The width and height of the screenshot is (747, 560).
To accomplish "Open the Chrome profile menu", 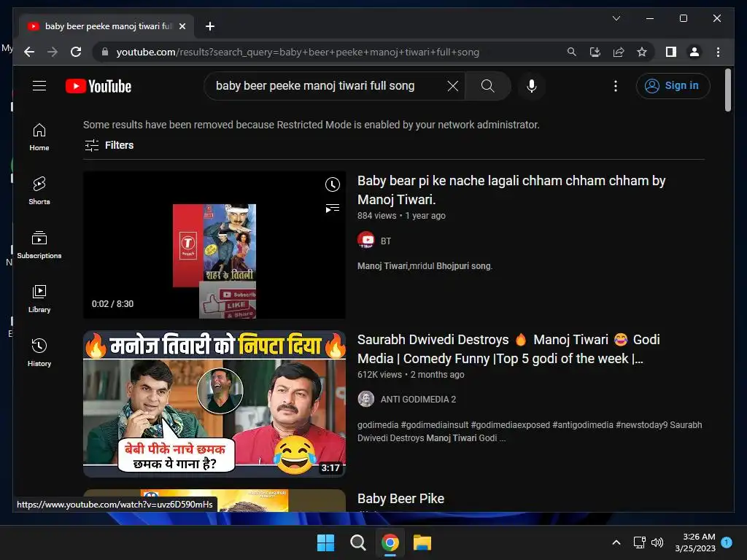I will coord(694,52).
